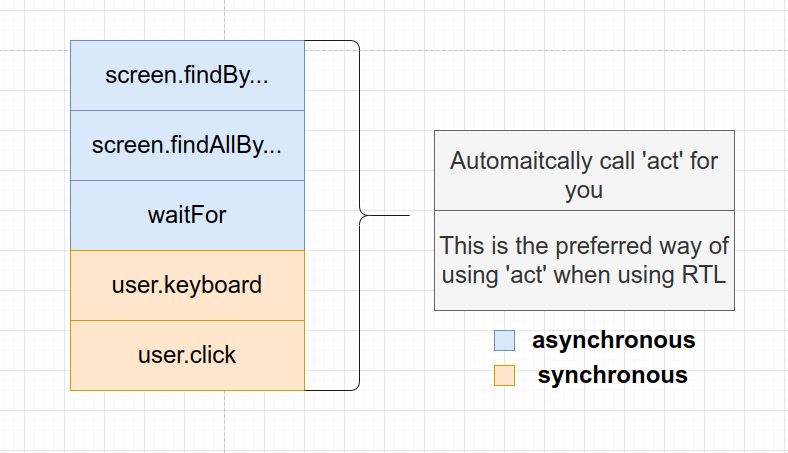Click the curly bracket's top curved corner
This screenshot has height=453, width=788.
tap(355, 45)
